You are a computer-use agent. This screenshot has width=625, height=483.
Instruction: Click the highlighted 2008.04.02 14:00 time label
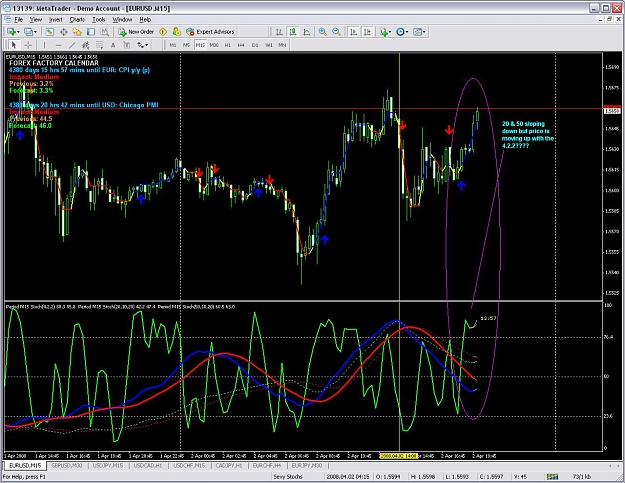click(399, 456)
